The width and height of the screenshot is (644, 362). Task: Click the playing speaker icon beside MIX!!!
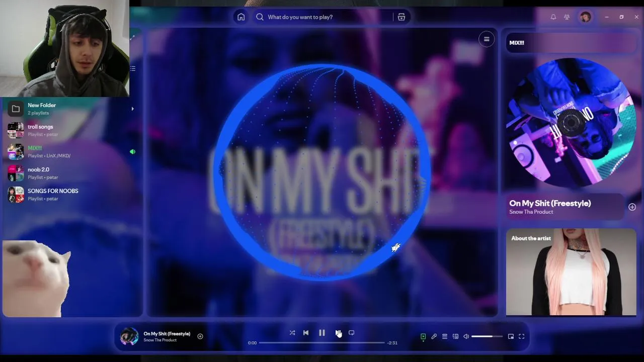[x=132, y=151]
